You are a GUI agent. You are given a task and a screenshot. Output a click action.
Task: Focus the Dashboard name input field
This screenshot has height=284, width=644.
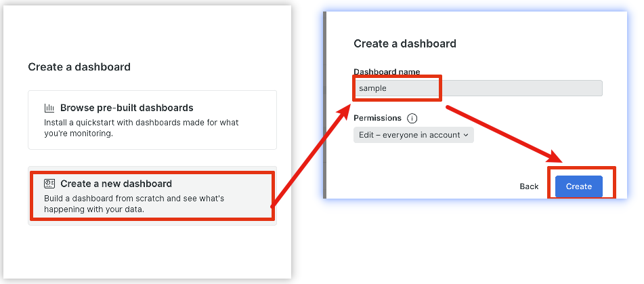click(477, 88)
